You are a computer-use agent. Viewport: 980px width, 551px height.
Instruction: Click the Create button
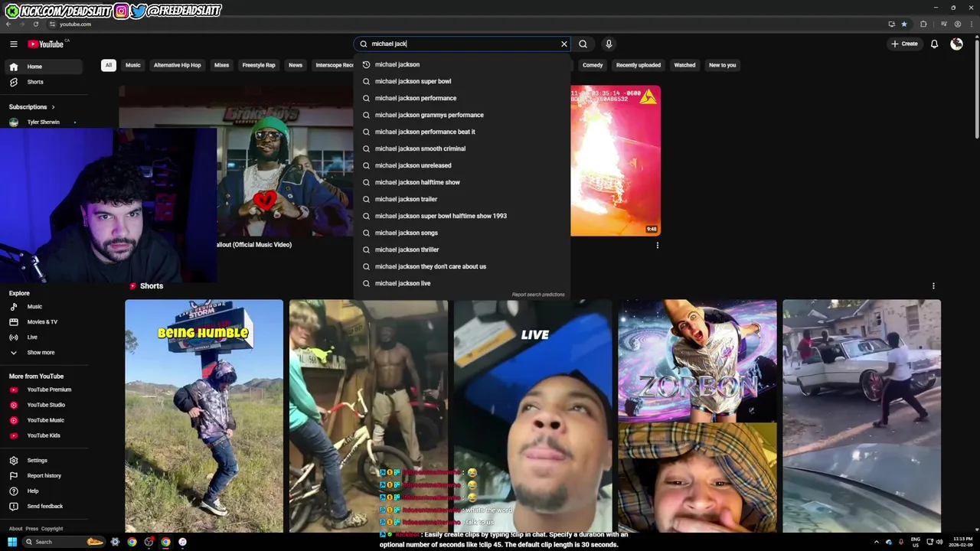point(904,44)
